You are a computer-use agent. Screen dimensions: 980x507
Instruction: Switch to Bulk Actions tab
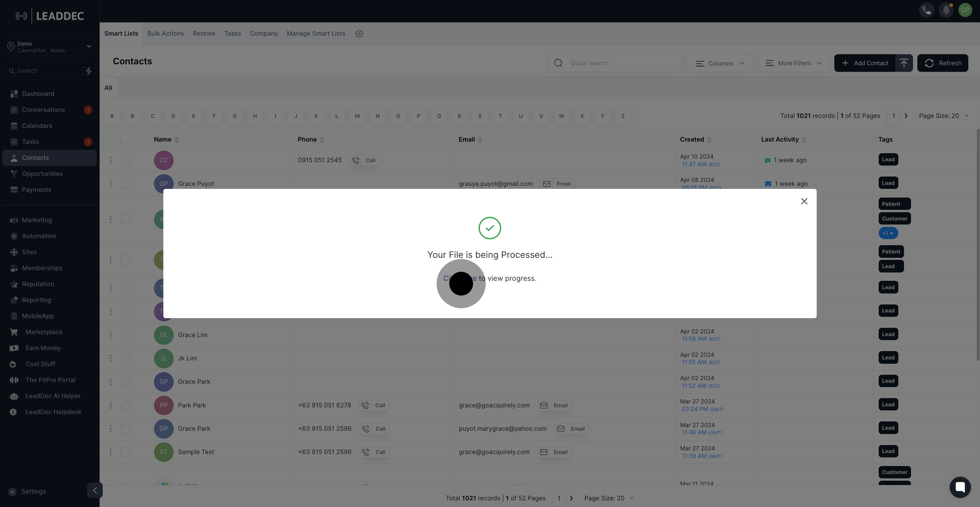165,33
